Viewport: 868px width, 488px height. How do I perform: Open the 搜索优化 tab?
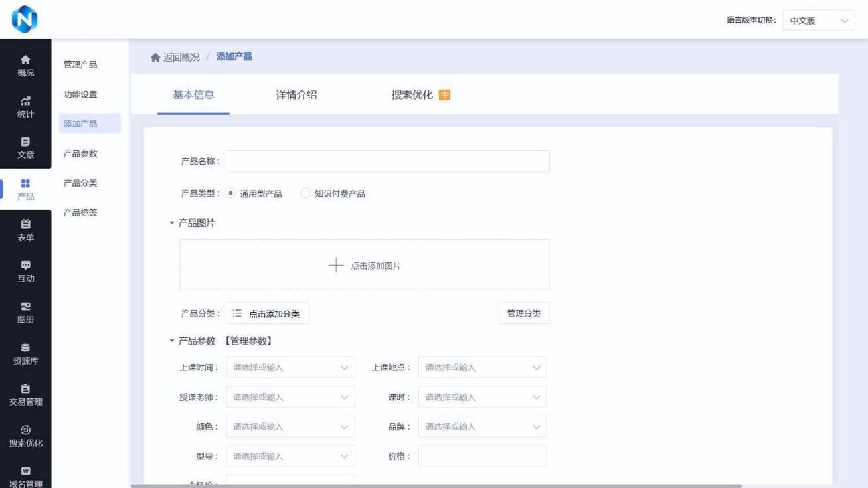click(x=412, y=94)
